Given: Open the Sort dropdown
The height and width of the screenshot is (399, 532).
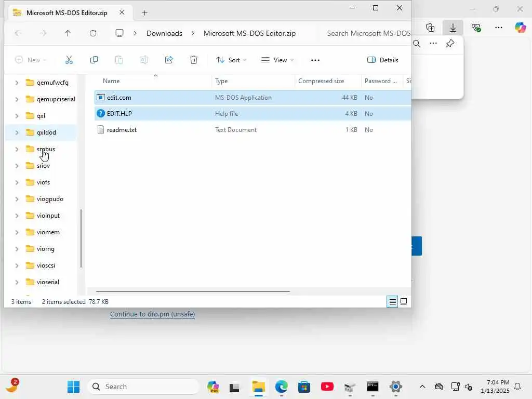Looking at the screenshot, I should coord(231,60).
